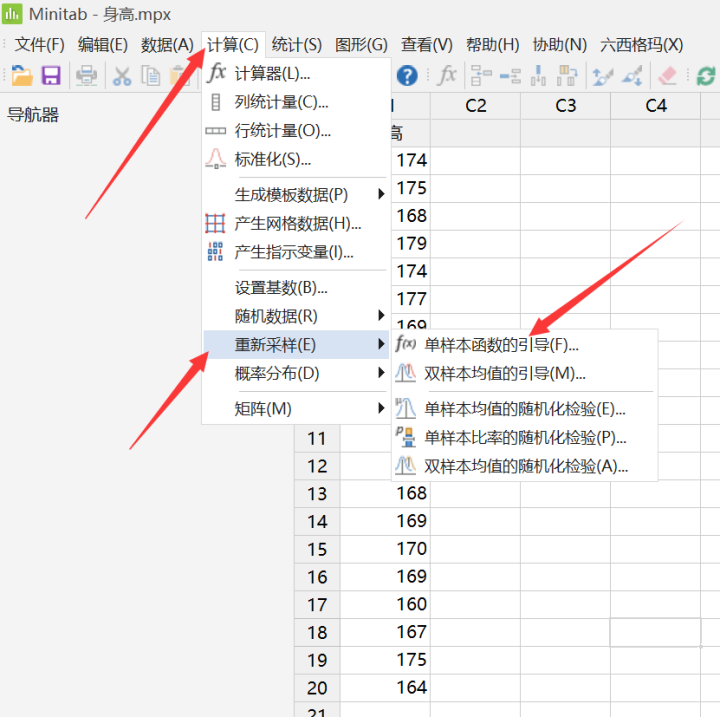
Task: Click the move columns toolbar icon
Action: tap(567, 75)
